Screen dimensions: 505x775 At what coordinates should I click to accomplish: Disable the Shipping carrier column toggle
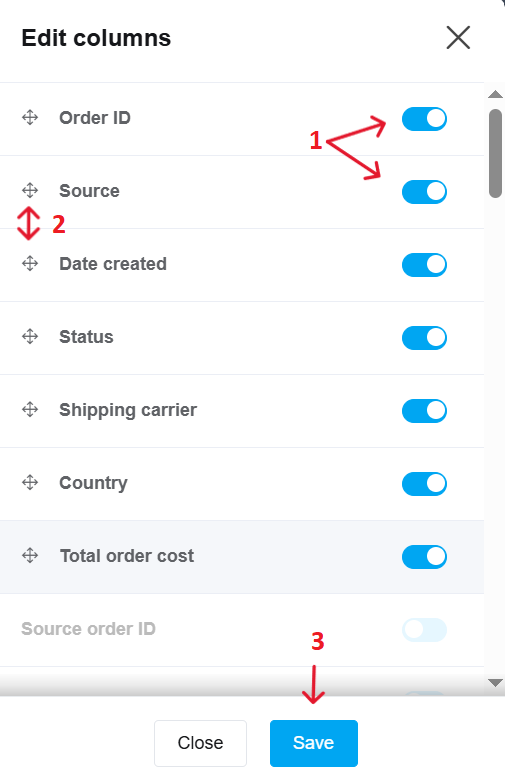tap(424, 411)
